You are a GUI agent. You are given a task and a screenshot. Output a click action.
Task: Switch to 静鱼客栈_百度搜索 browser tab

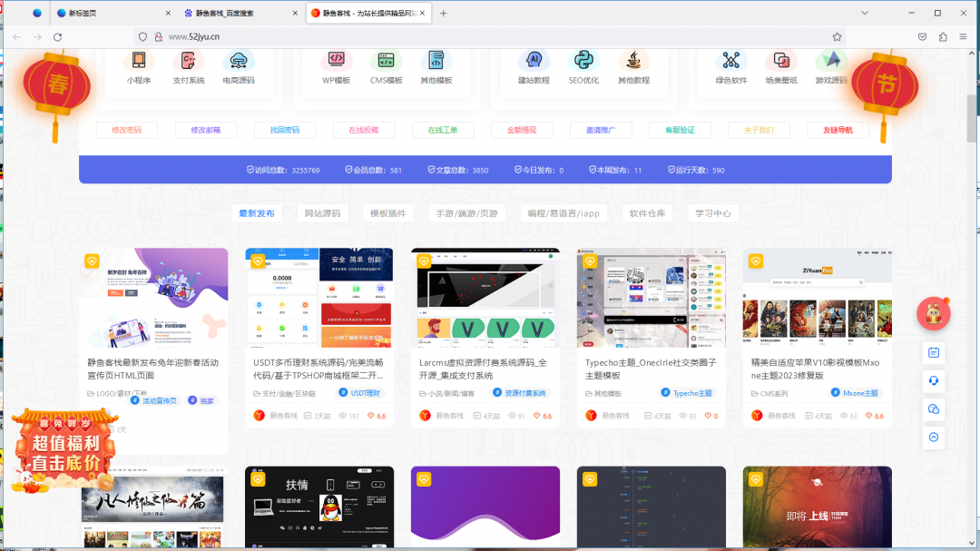(x=237, y=14)
